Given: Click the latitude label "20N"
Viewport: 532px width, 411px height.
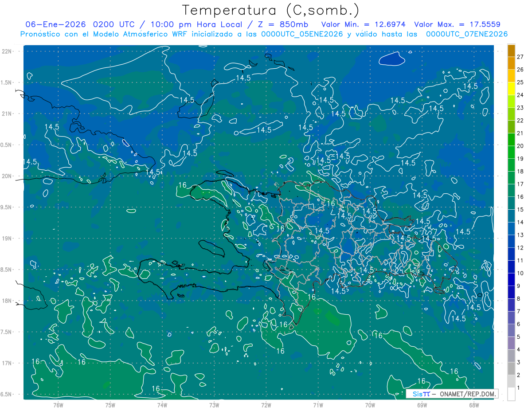Looking at the screenshot, I should [8, 176].
